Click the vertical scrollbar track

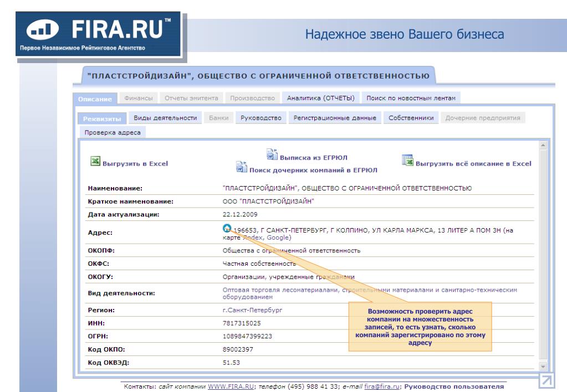pos(543,256)
